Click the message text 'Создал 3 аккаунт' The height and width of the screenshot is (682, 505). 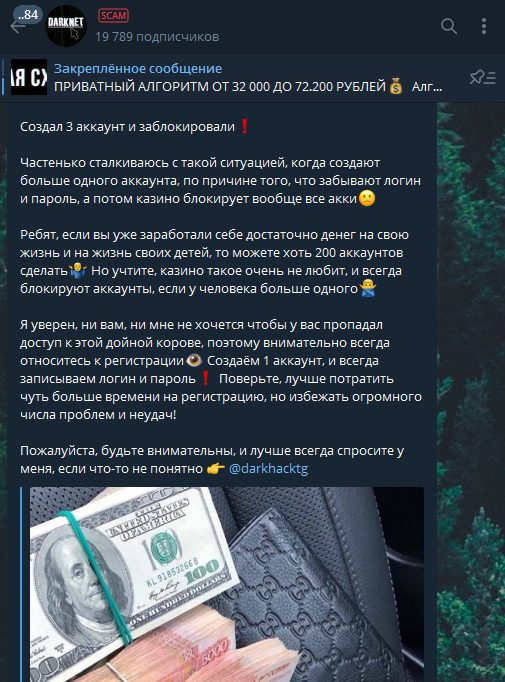tap(67, 127)
